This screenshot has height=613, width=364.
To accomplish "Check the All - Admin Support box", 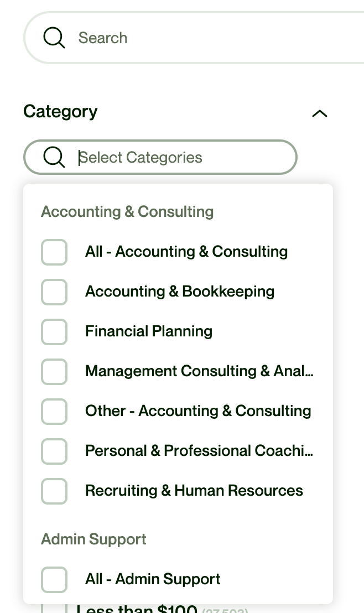I will (54, 580).
